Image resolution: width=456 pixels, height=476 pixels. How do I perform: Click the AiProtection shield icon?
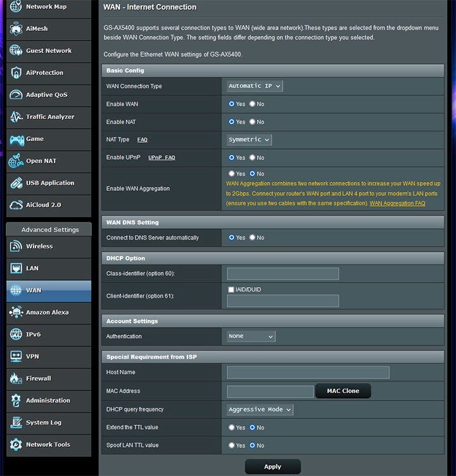coord(16,73)
